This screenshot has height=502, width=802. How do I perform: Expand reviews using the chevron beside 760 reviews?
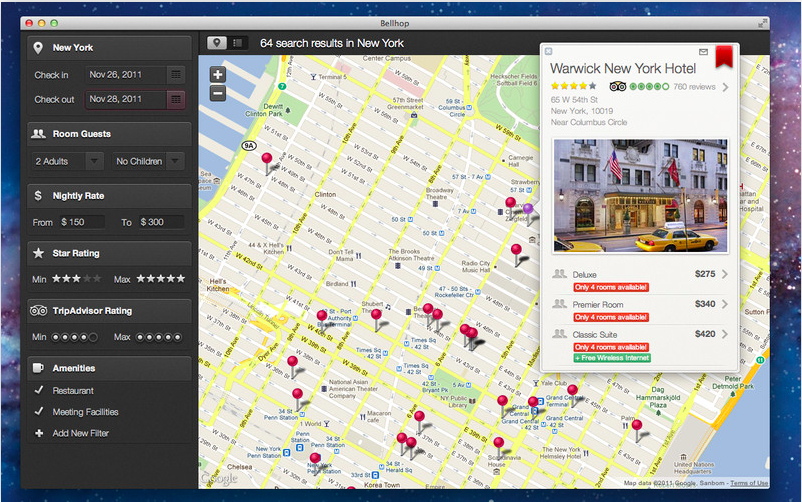(x=726, y=87)
